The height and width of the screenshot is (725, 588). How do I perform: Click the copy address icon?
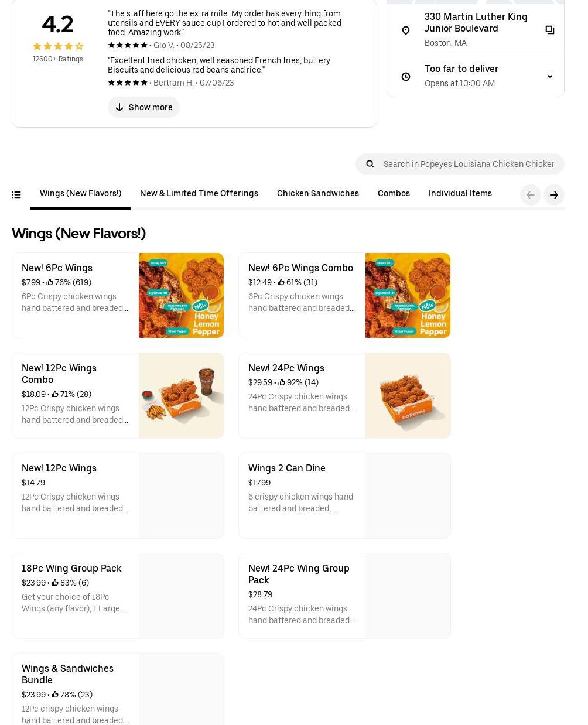click(x=549, y=30)
